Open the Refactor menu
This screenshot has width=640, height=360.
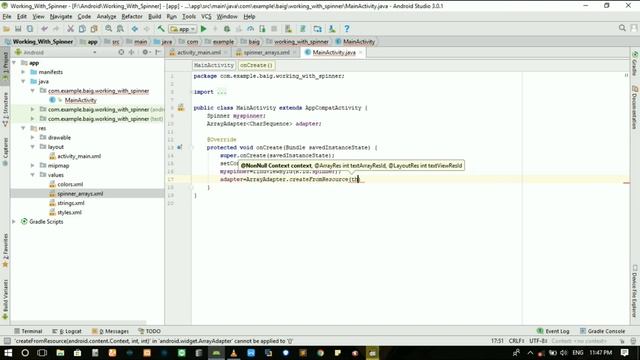coord(132,17)
